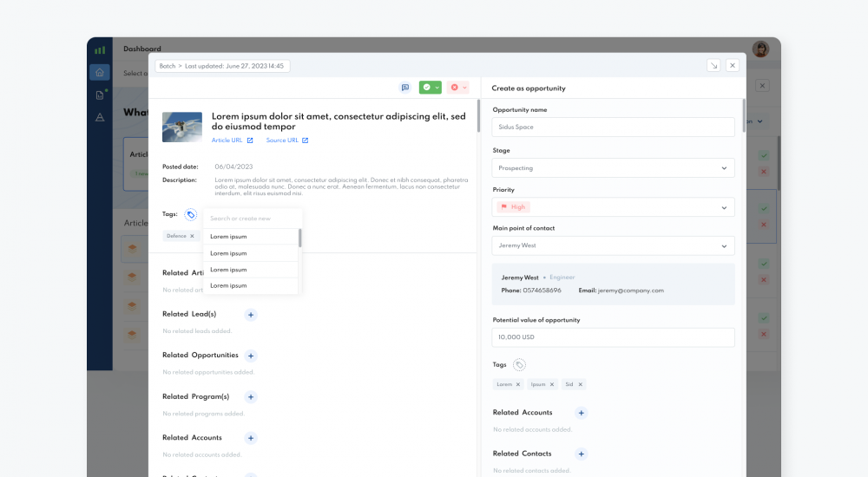868x477 pixels.
Task: Click the Batch breadcrumb
Action: [x=168, y=66]
